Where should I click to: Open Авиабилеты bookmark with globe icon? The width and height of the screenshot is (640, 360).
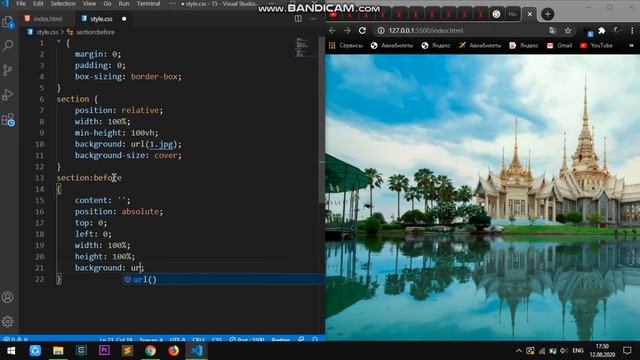392,45
